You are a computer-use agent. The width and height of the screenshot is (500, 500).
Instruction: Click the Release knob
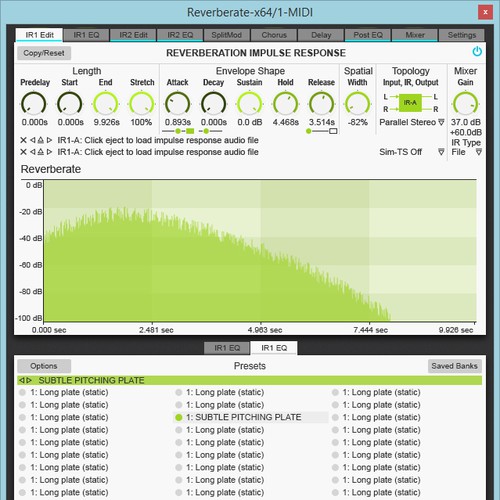(322, 104)
